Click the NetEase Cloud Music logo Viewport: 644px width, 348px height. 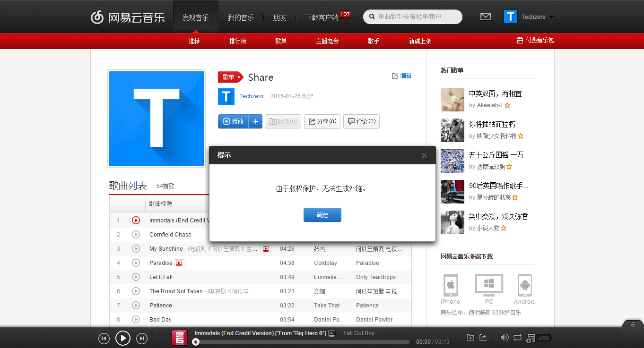128,17
